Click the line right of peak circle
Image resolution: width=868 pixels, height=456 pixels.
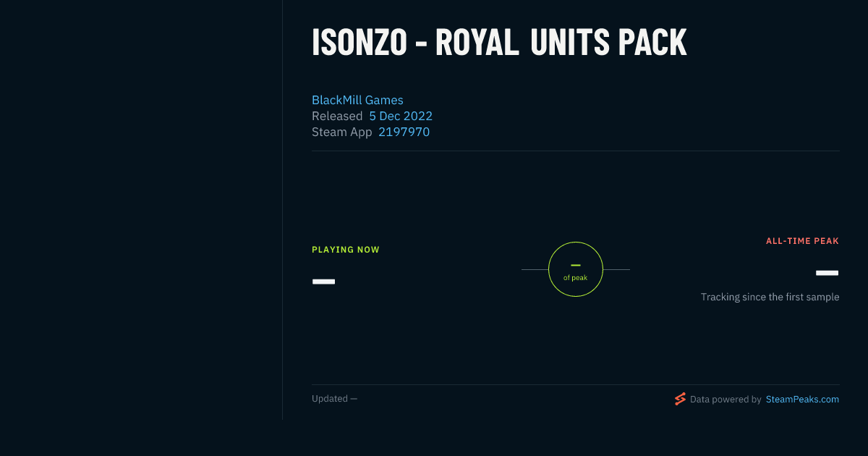point(616,269)
